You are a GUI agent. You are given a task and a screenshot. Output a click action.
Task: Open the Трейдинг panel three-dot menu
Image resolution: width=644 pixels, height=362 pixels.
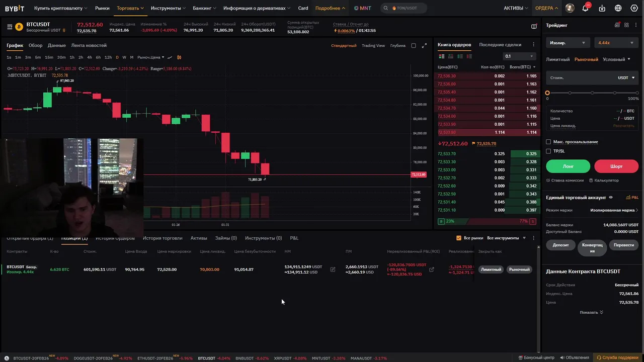pyautogui.click(x=636, y=25)
